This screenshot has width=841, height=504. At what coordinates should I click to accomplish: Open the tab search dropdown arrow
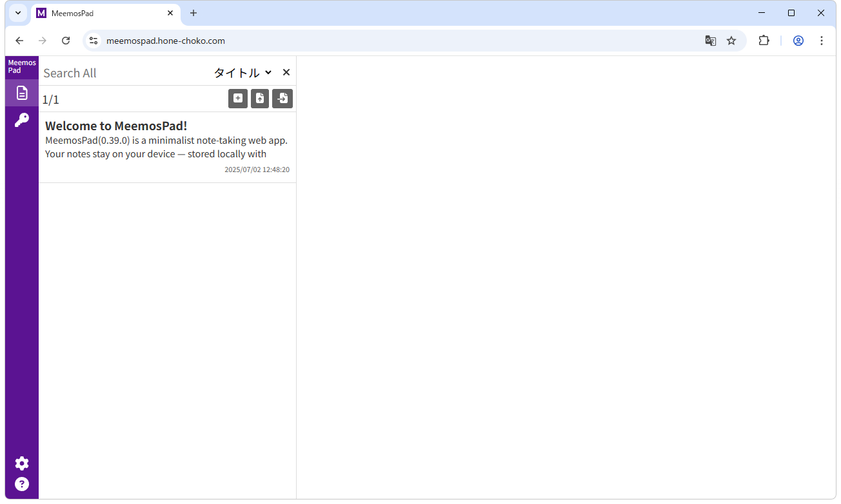(x=18, y=13)
